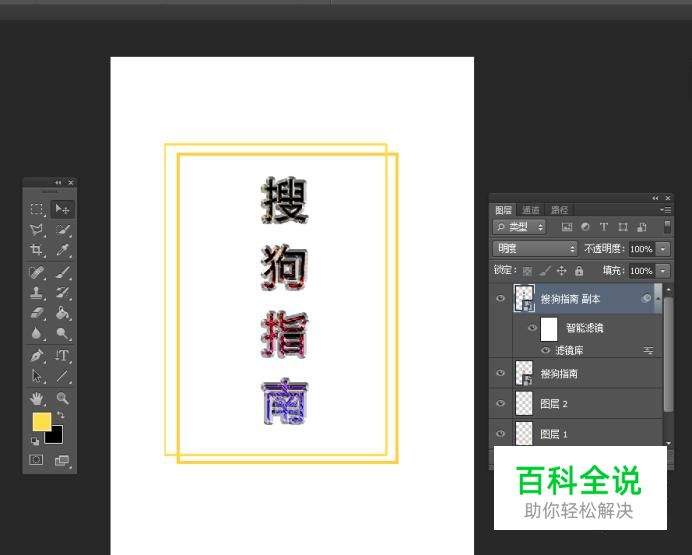Filter layers by smart objects
This screenshot has height=555, width=692.
point(642,227)
